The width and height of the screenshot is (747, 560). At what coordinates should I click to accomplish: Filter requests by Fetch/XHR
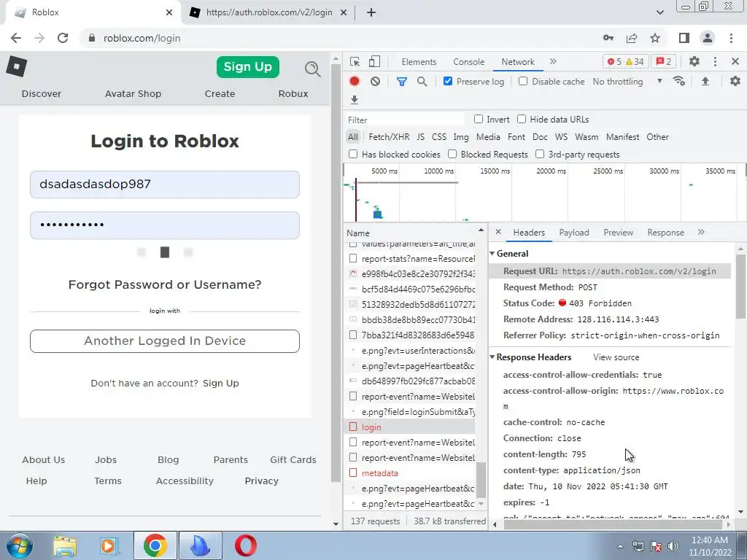tap(389, 136)
